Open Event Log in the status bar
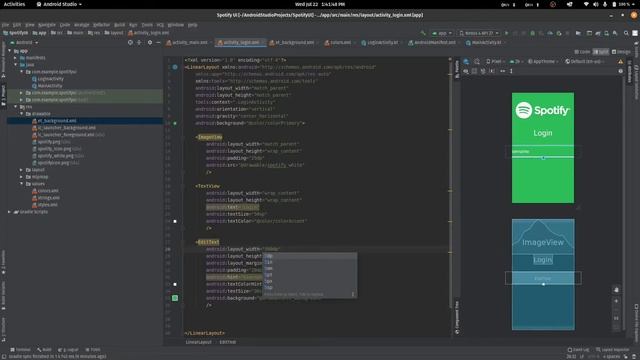Image resolution: width=640 pixels, height=360 pixels. (x=578, y=350)
